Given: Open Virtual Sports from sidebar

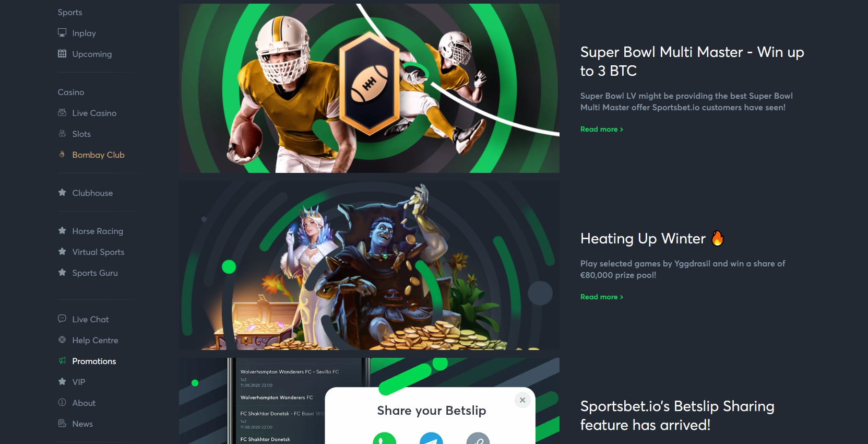Looking at the screenshot, I should tap(98, 252).
